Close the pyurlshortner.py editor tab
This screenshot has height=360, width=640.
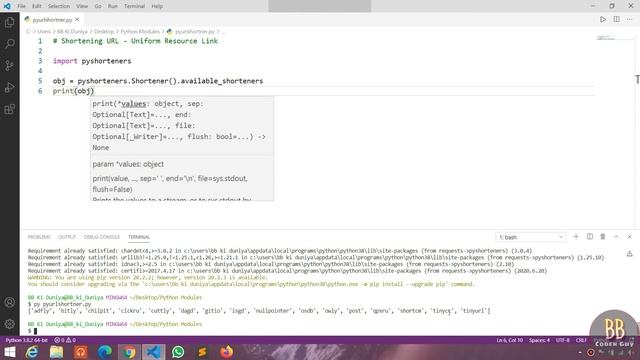point(77,19)
